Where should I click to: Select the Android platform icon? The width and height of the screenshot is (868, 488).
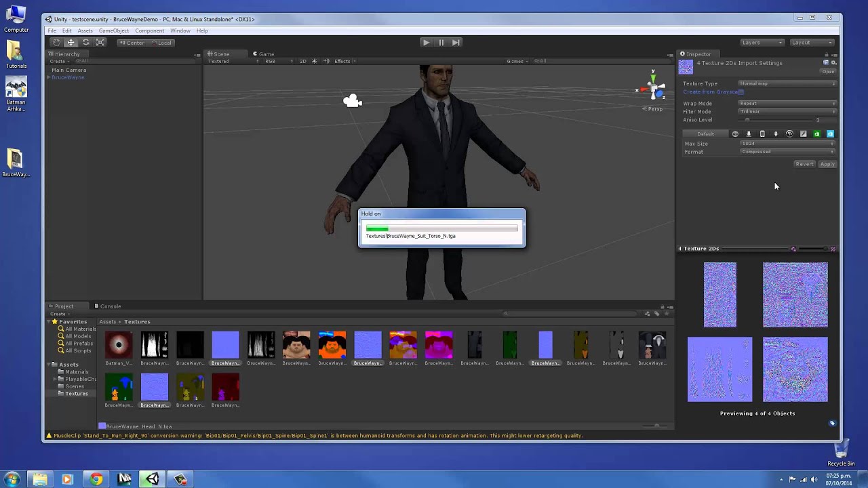(x=776, y=134)
